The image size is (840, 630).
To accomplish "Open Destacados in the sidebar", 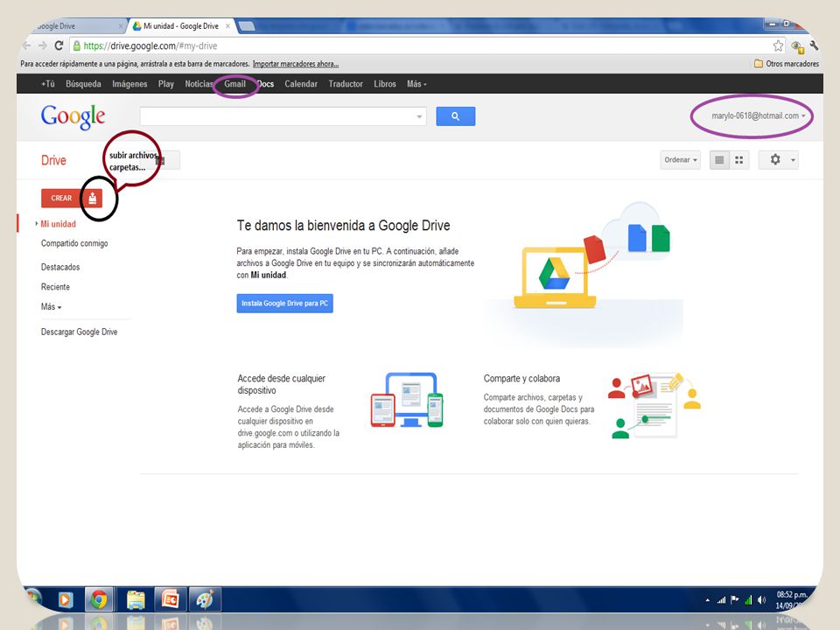I will click(60, 267).
